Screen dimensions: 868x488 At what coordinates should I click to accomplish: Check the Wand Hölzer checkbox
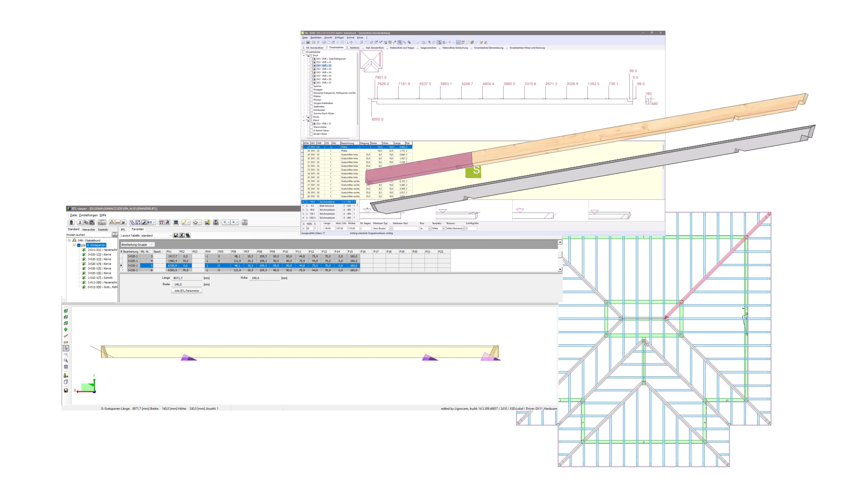click(x=311, y=127)
